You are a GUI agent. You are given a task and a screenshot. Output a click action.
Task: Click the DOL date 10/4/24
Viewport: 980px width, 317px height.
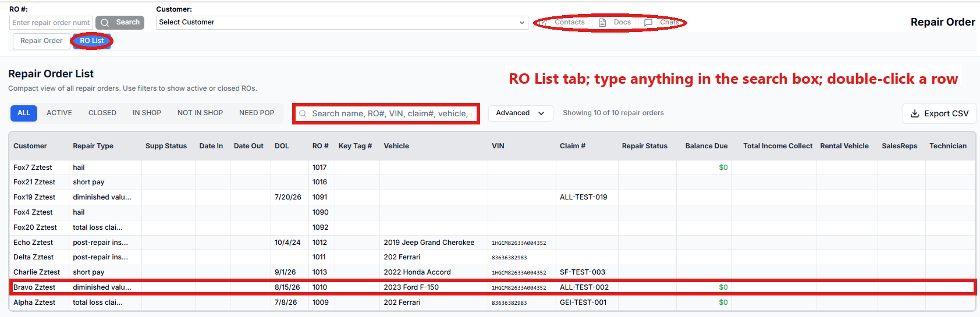(x=287, y=243)
